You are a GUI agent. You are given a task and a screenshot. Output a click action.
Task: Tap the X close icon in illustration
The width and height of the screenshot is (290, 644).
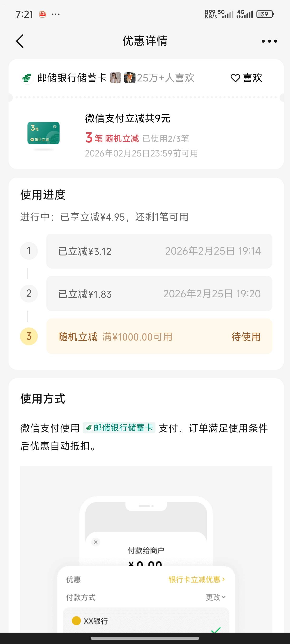tap(96, 542)
